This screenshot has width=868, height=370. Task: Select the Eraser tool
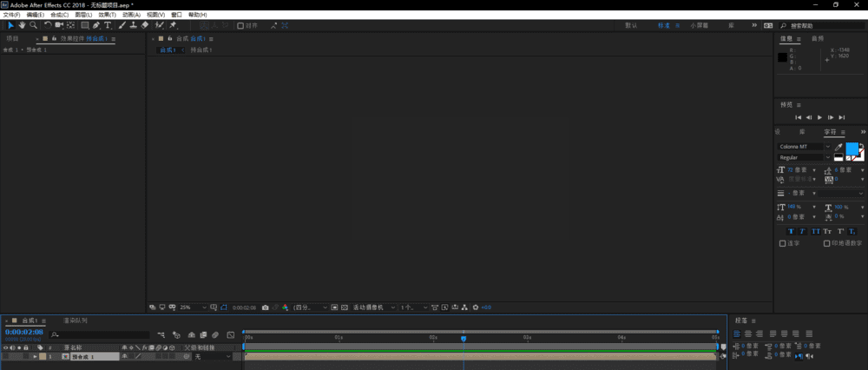[x=144, y=25]
